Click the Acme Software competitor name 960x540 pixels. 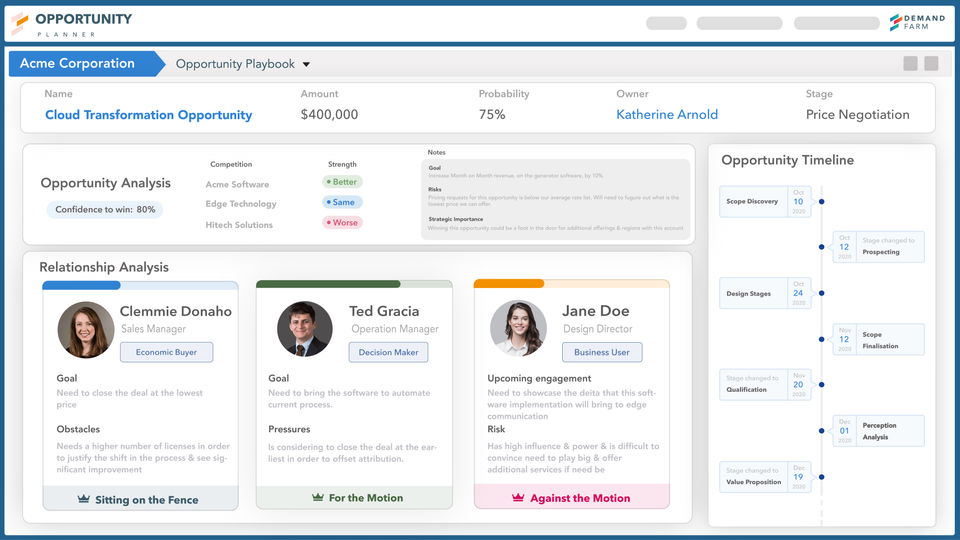coord(237,184)
